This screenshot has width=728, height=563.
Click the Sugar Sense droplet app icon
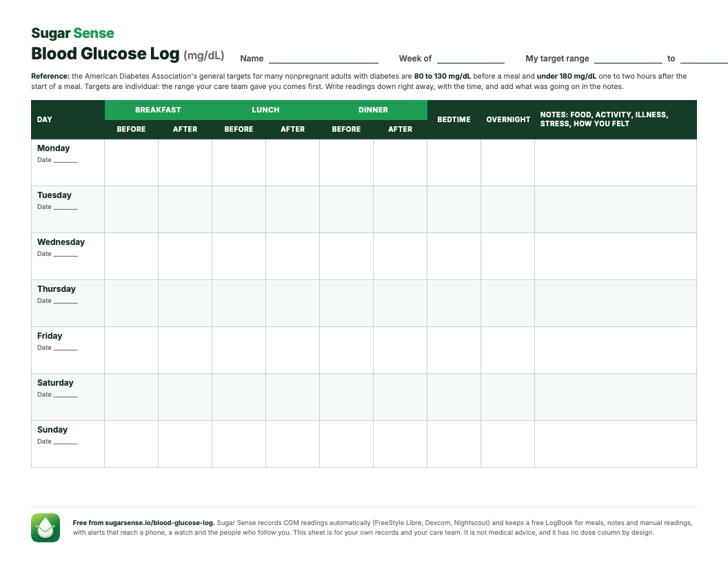pyautogui.click(x=45, y=528)
